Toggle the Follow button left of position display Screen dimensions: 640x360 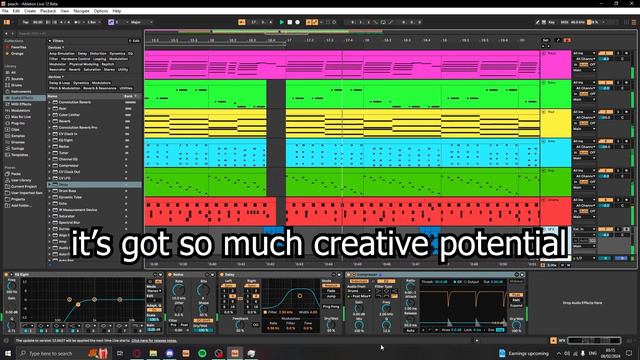click(x=242, y=22)
